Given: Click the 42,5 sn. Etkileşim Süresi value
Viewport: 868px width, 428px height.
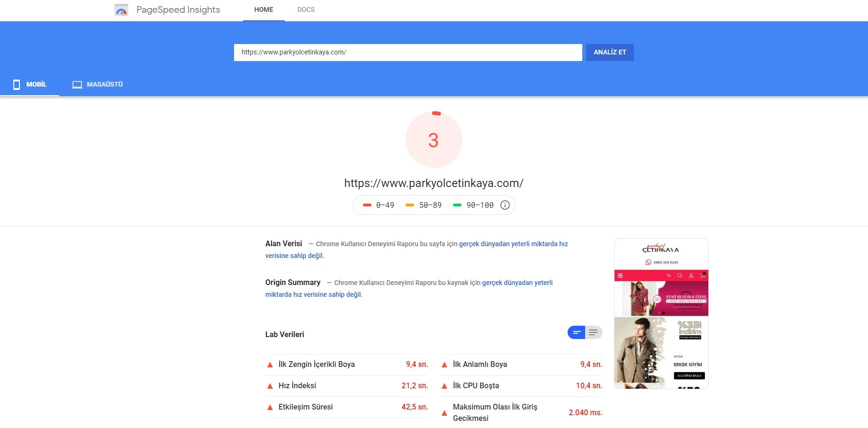Looking at the screenshot, I should 415,407.
